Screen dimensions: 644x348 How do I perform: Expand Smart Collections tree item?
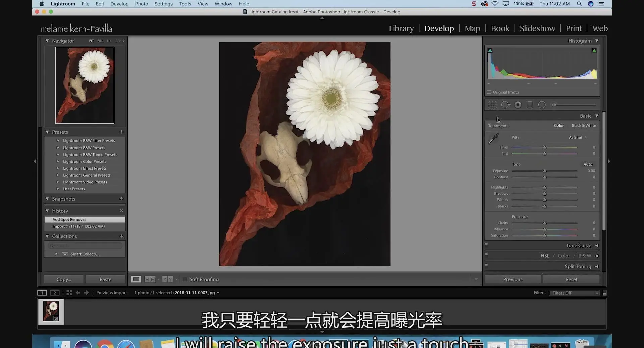click(56, 254)
